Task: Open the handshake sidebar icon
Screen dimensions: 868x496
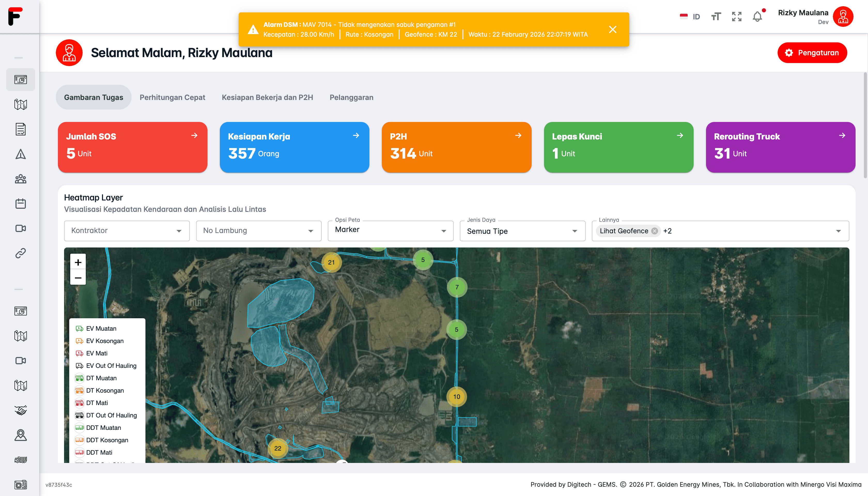Action: [20, 410]
